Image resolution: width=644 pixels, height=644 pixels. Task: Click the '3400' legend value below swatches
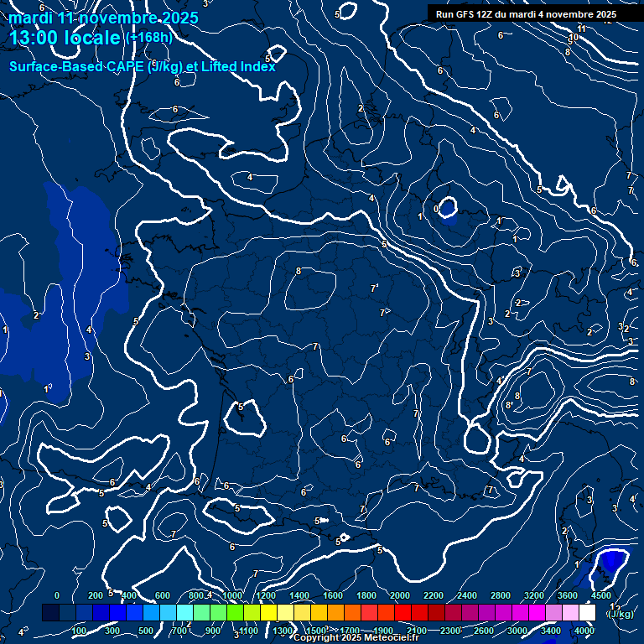coord(550,631)
